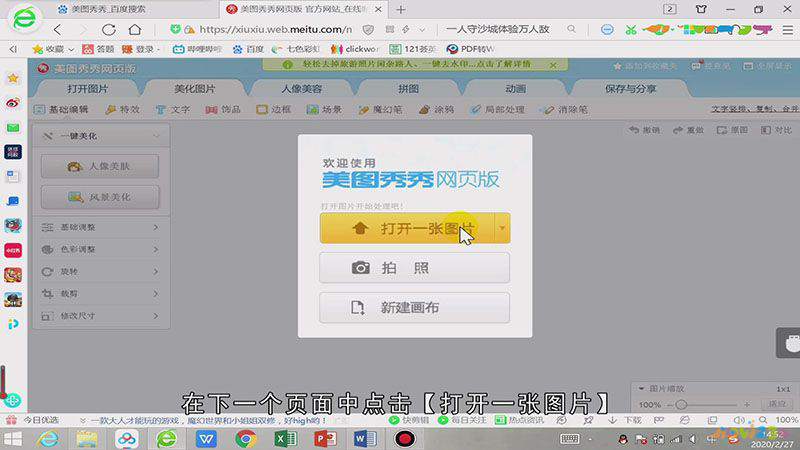Adjust the 图片缩放 zoom slider handle
The image size is (800, 450).
681,405
